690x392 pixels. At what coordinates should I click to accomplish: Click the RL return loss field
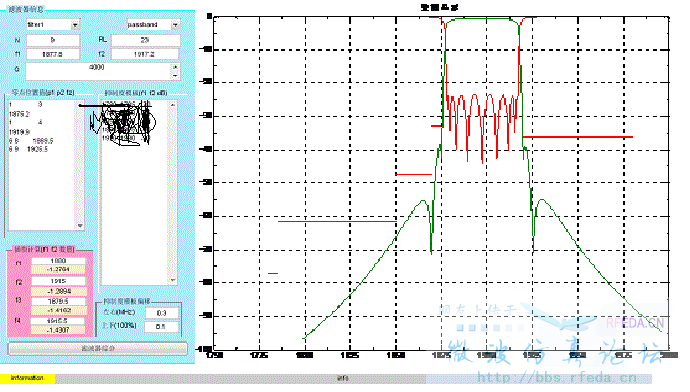click(x=145, y=40)
